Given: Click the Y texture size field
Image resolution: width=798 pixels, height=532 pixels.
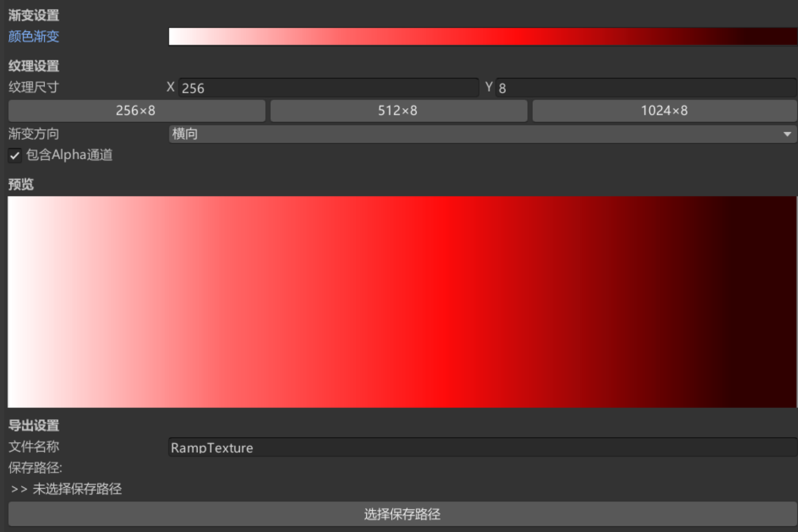Looking at the screenshot, I should pyautogui.click(x=647, y=88).
